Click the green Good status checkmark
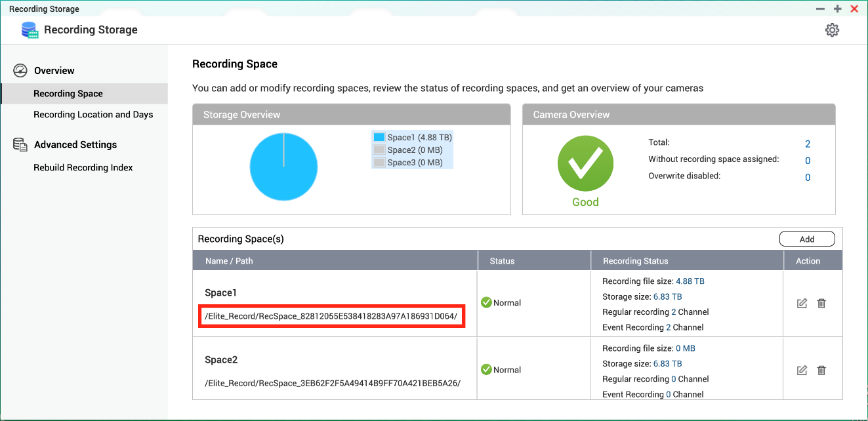Image resolution: width=868 pixels, height=421 pixels. [585, 165]
